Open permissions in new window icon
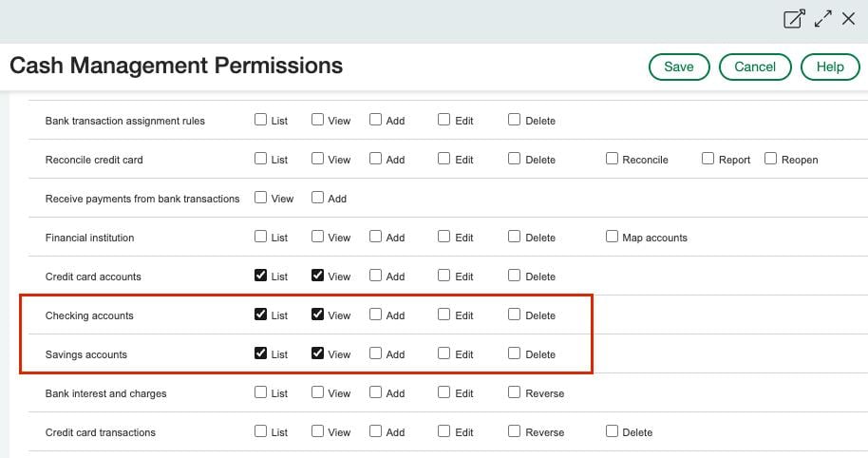 (x=794, y=19)
